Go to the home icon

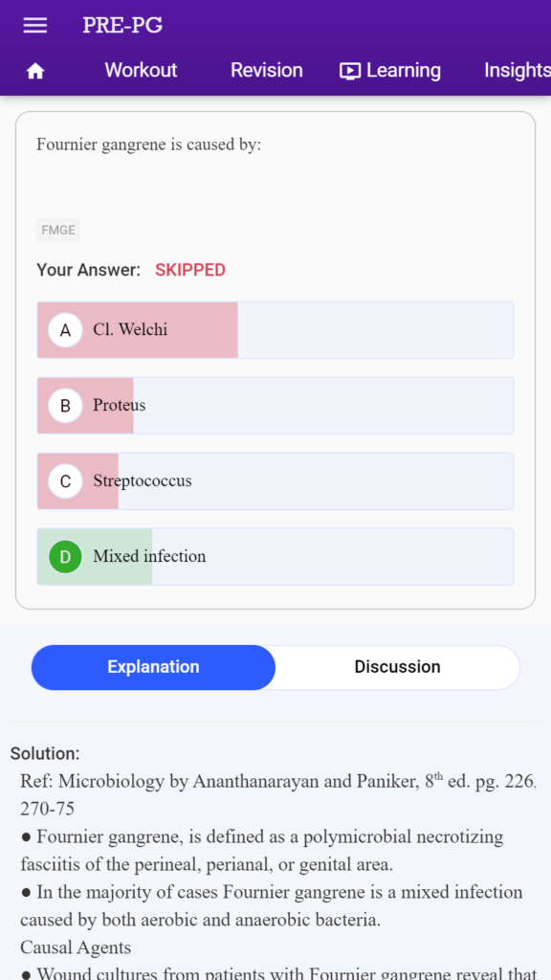35,71
